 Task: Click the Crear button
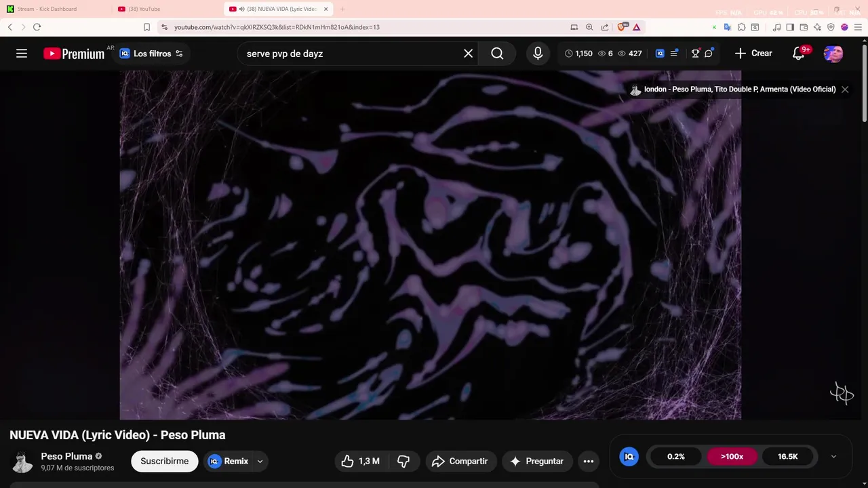pos(753,54)
